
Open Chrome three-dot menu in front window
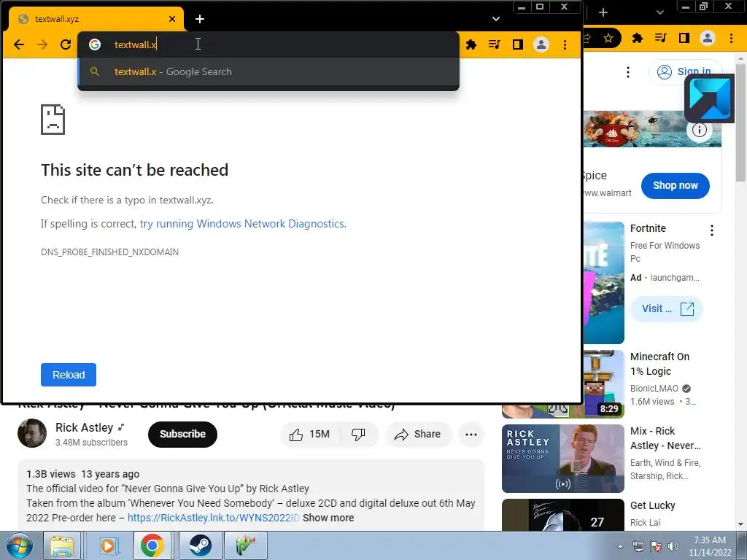[x=565, y=44]
